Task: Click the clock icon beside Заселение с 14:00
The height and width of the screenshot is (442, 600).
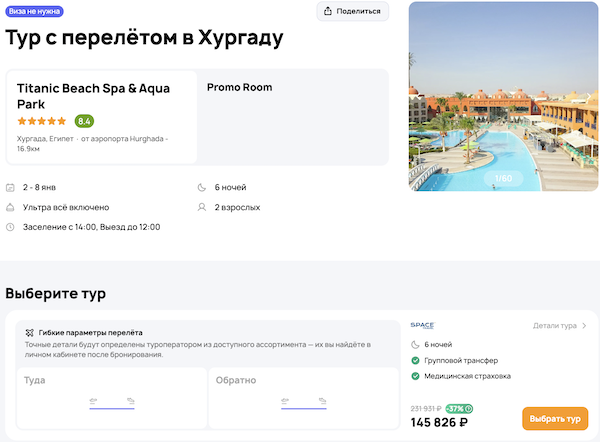Action: tap(10, 227)
